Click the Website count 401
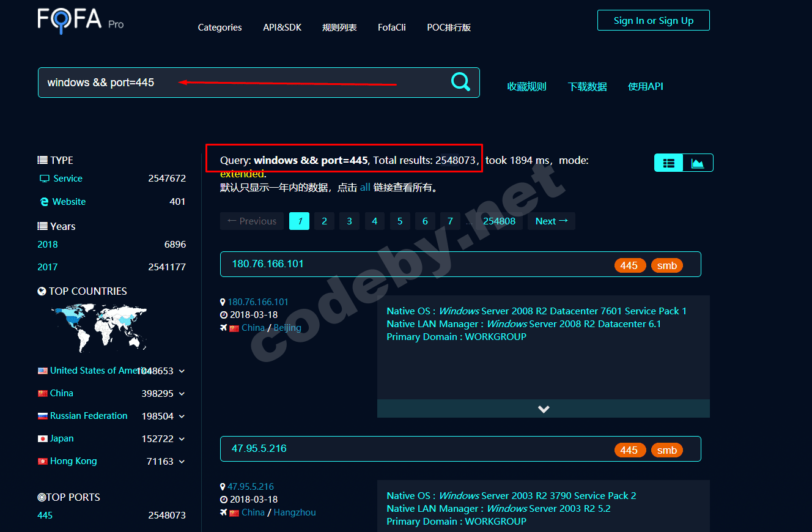This screenshot has width=812, height=532. (x=177, y=202)
